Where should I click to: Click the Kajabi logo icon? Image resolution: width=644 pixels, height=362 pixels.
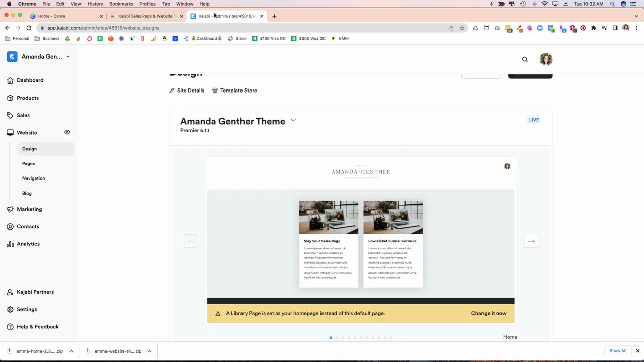click(x=12, y=57)
